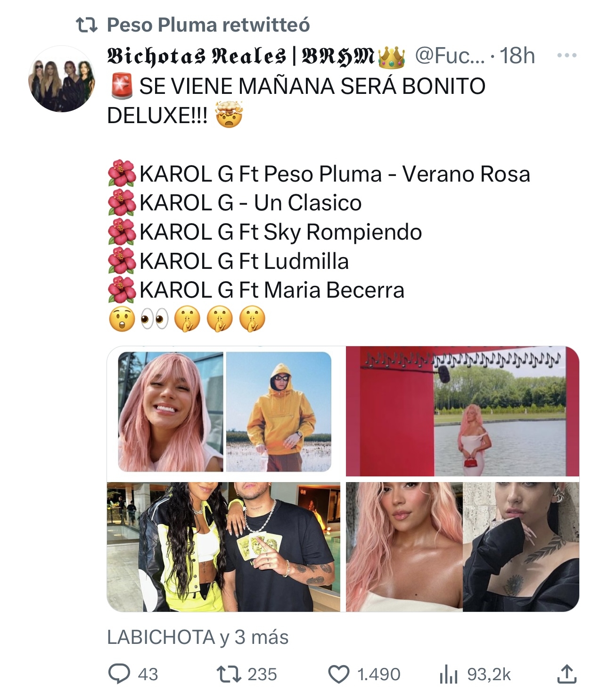
Task: Like the tweet with heart icon
Action: tap(338, 674)
